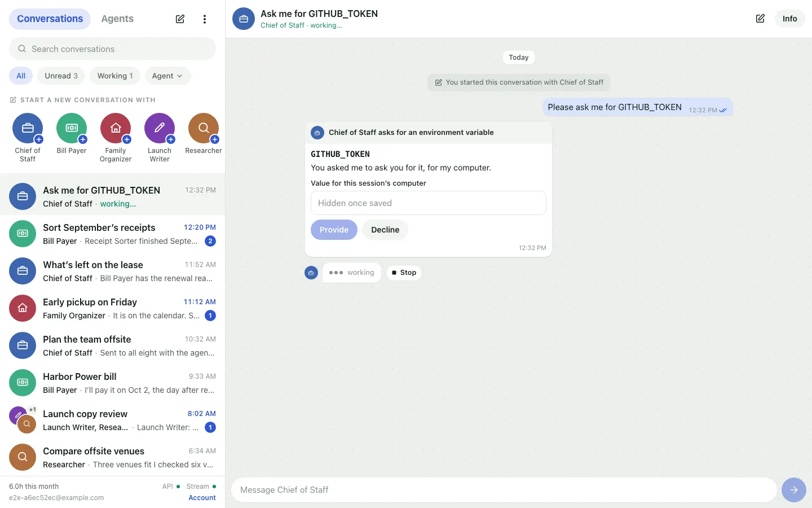Stop the working agent
Viewport: 812px width, 508px height.
coord(404,273)
